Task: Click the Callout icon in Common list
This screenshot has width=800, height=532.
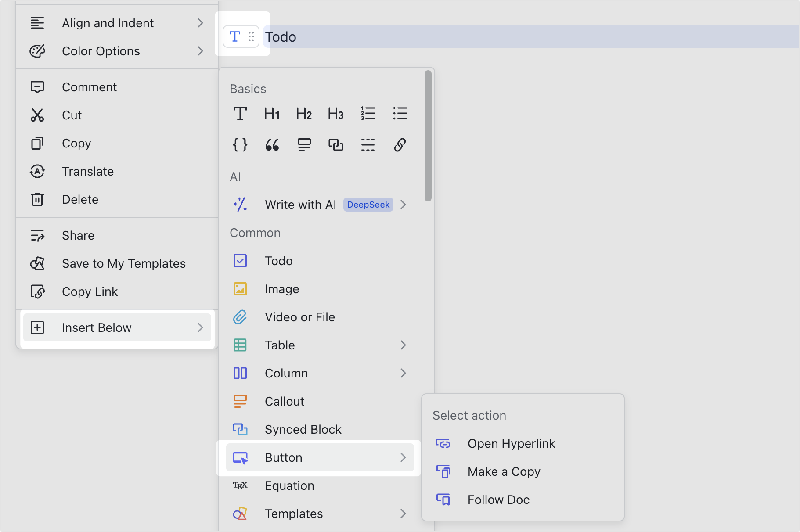Action: pos(240,401)
